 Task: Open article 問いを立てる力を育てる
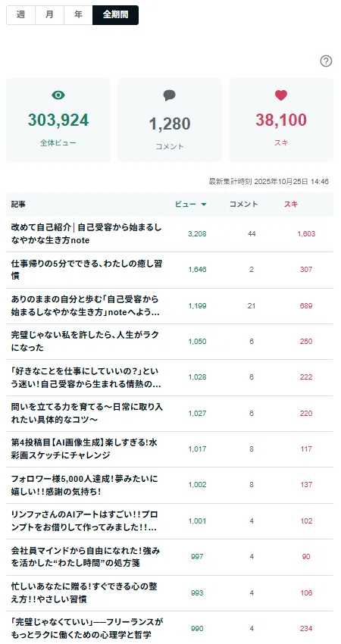point(170,414)
